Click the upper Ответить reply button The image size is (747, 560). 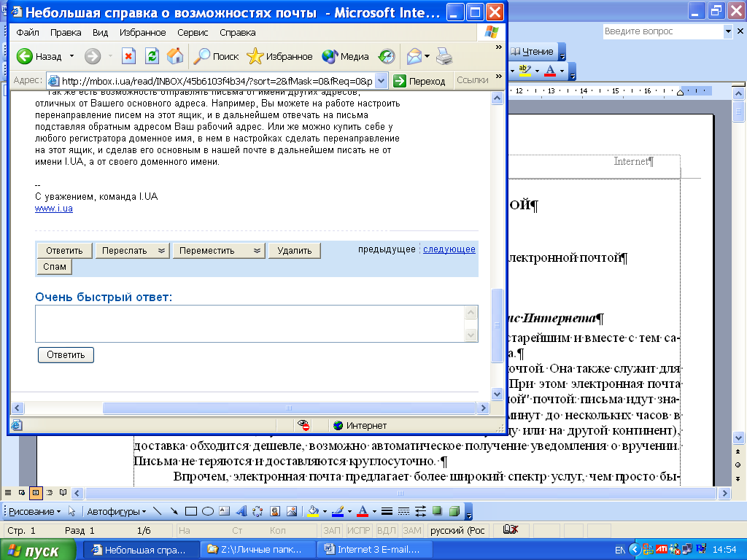coord(64,251)
